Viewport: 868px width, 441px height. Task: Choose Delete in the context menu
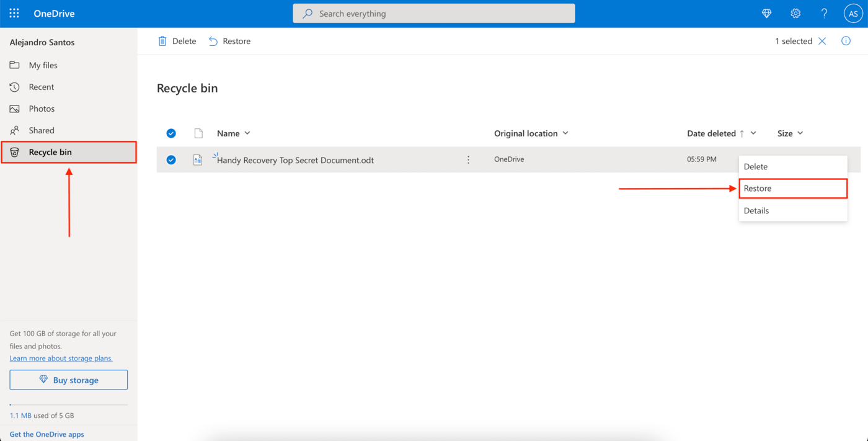pyautogui.click(x=793, y=167)
